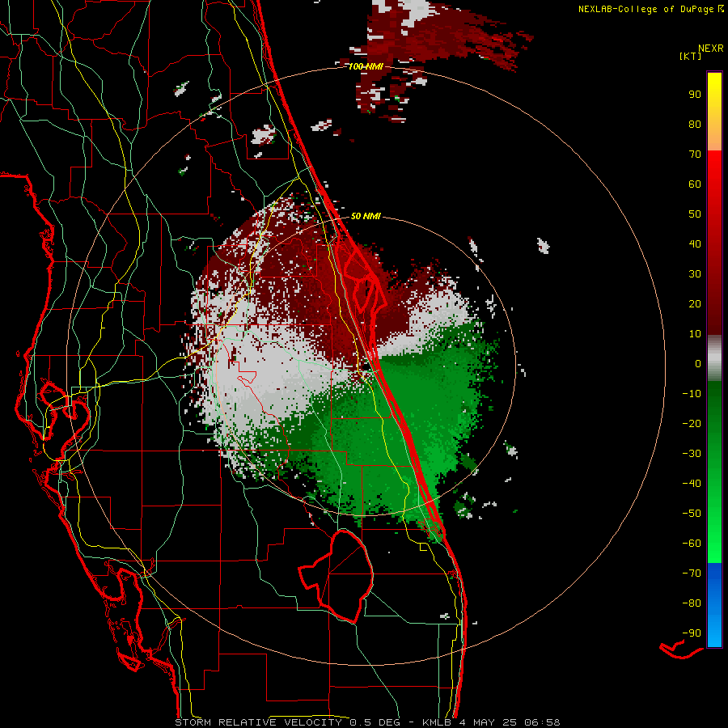Click the 50 value on the velocity scale
Viewport: 728px width, 728px height.
(695, 214)
